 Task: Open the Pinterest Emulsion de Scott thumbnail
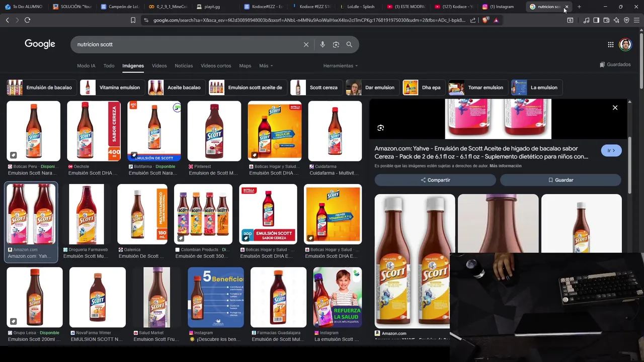[214, 131]
